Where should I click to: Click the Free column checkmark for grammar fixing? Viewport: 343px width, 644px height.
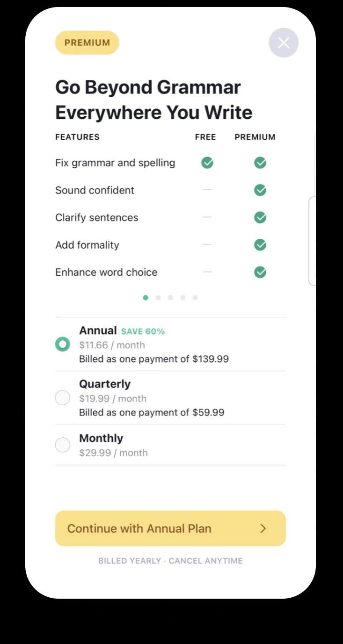tap(207, 163)
